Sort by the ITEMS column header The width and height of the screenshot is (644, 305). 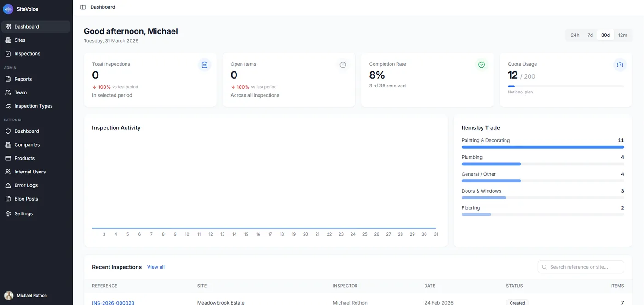(617, 286)
